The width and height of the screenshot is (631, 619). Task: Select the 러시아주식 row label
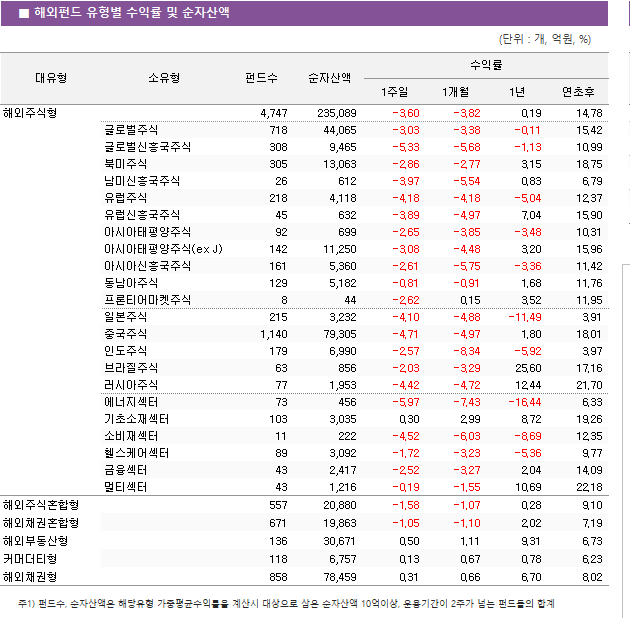[x=131, y=385]
